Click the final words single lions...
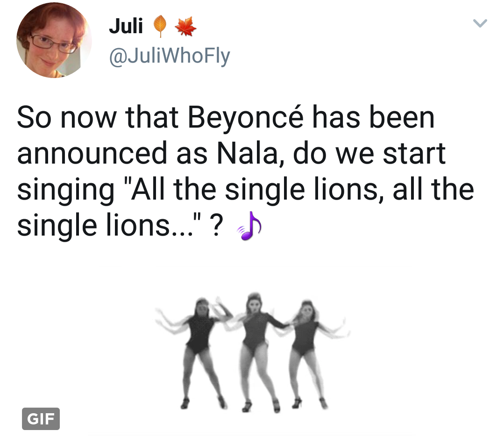 tap(93, 226)
